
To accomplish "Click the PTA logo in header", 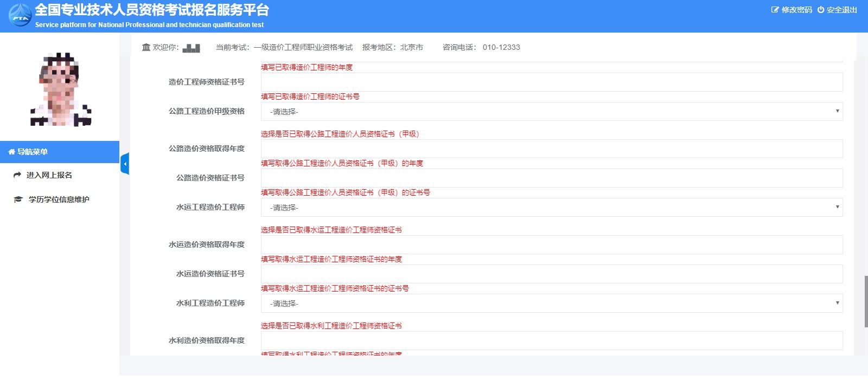I will coord(20,15).
